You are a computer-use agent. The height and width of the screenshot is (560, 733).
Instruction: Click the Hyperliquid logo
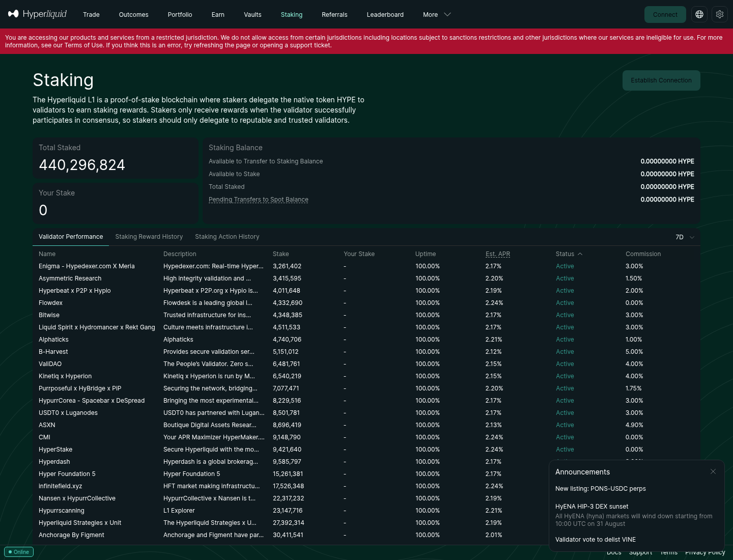[x=37, y=14]
